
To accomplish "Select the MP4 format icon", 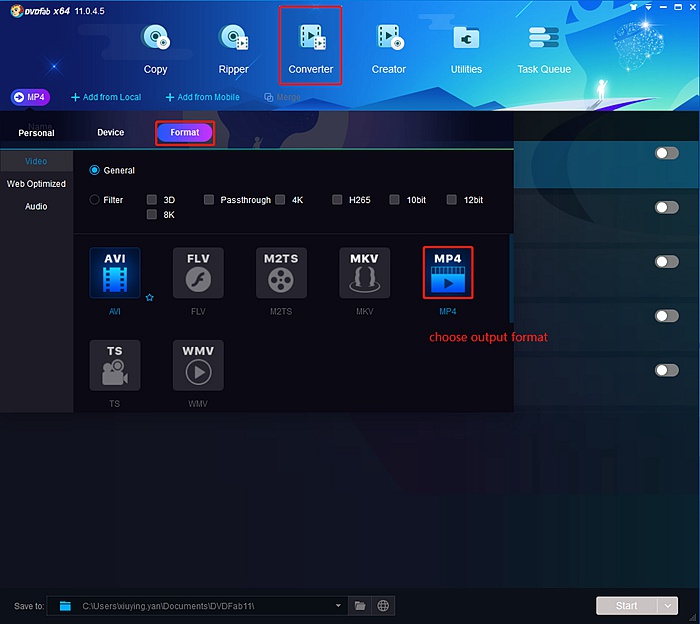I will point(448,273).
